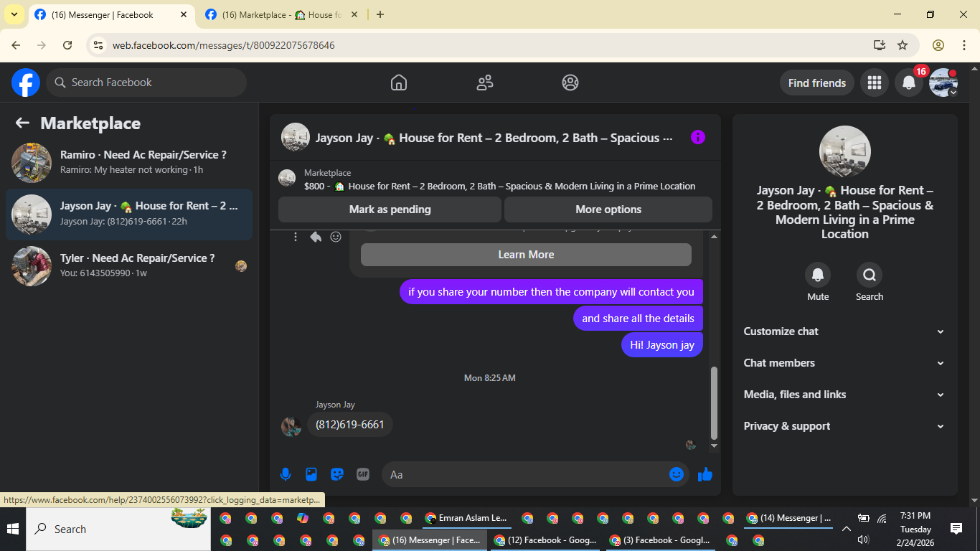This screenshot has height=551, width=980.
Task: Mute the conversation bell icon
Action: 818,275
